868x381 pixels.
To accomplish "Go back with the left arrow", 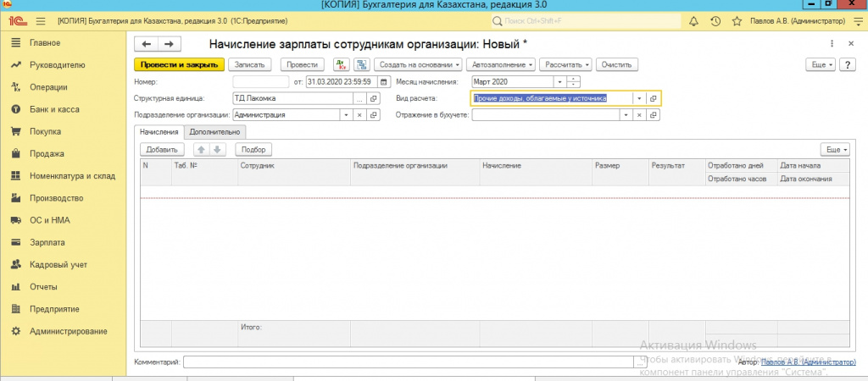I will pos(147,44).
